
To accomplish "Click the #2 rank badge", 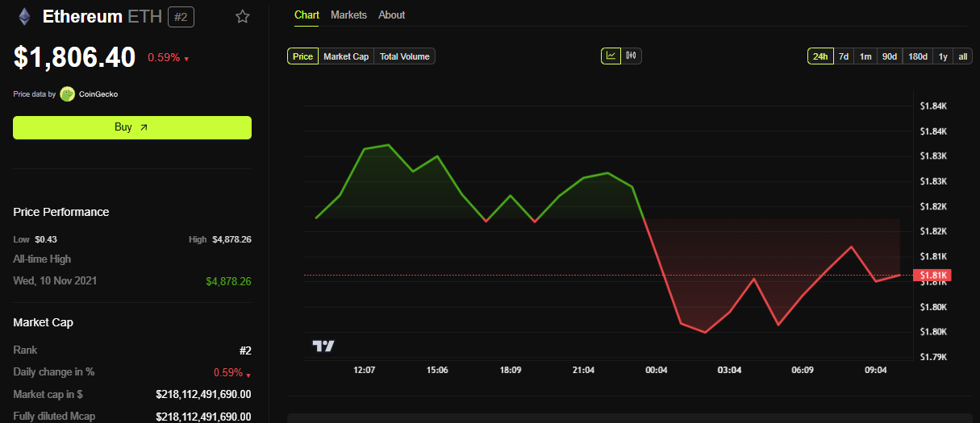I will (x=181, y=16).
